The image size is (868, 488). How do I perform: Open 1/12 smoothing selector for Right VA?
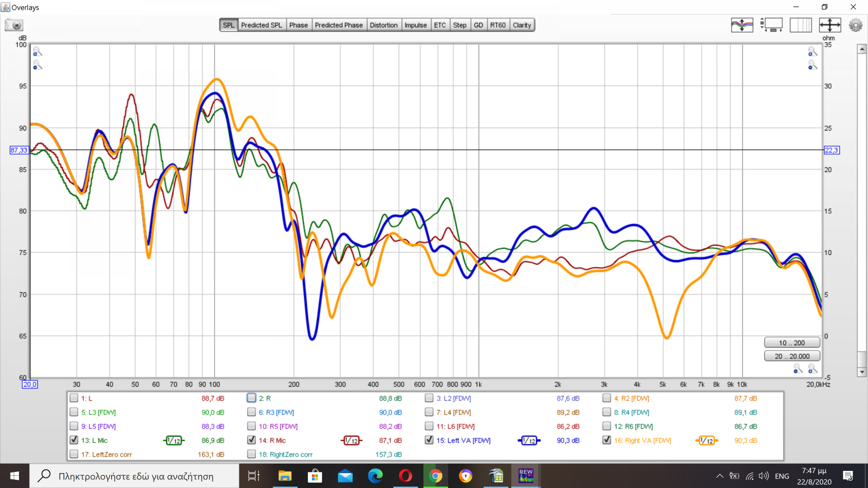coord(706,441)
